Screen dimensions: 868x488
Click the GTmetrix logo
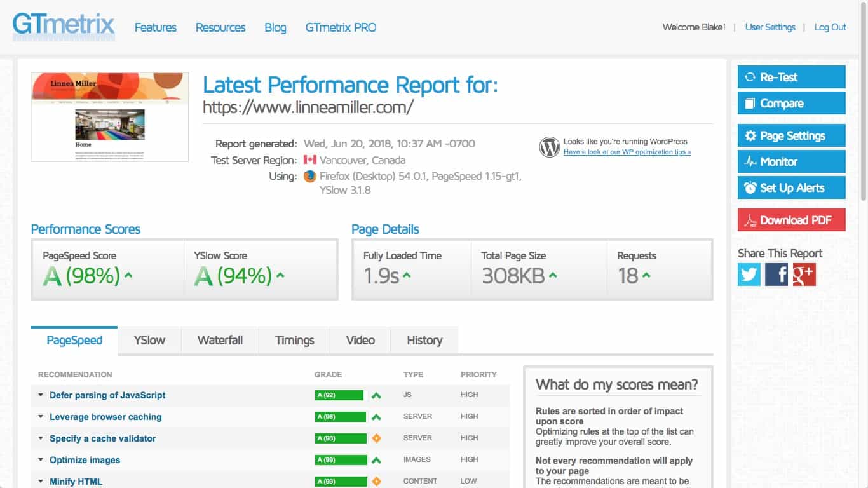pyautogui.click(x=64, y=25)
